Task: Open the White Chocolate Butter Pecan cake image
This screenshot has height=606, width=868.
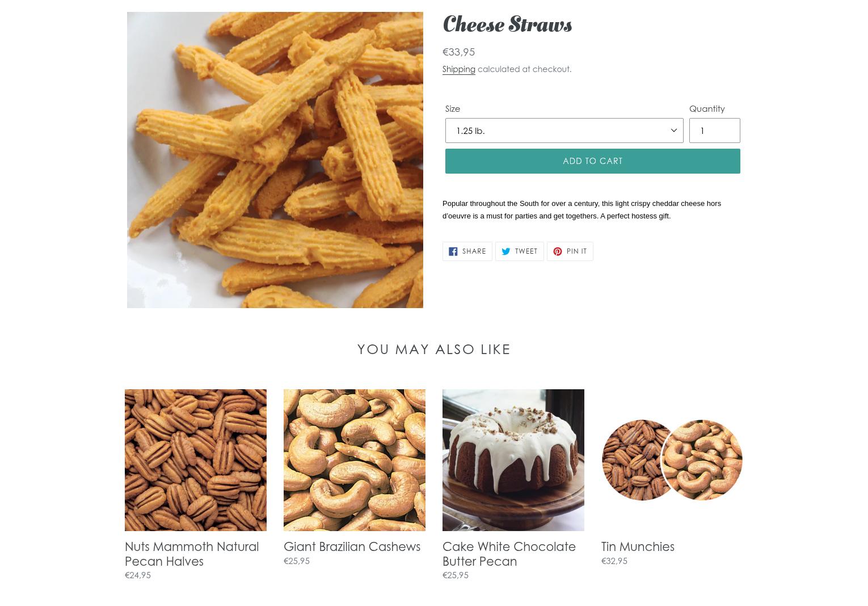Action: click(x=513, y=460)
